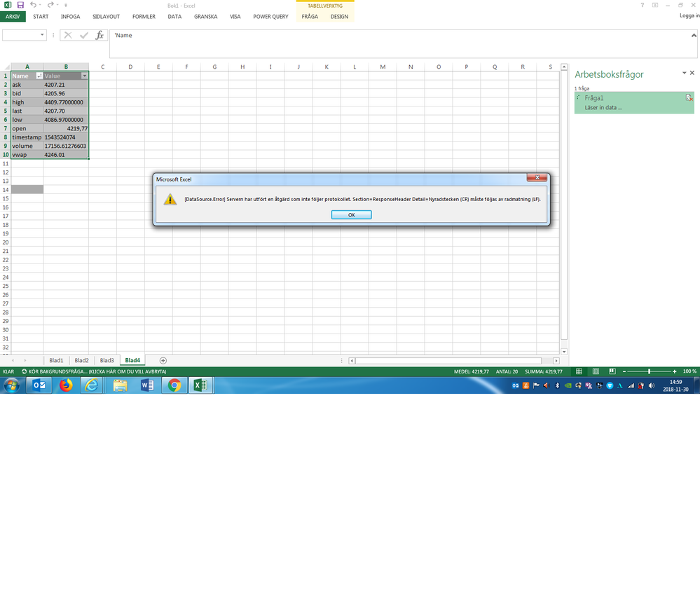Undo the last action
The width and height of the screenshot is (700, 590).
point(33,6)
